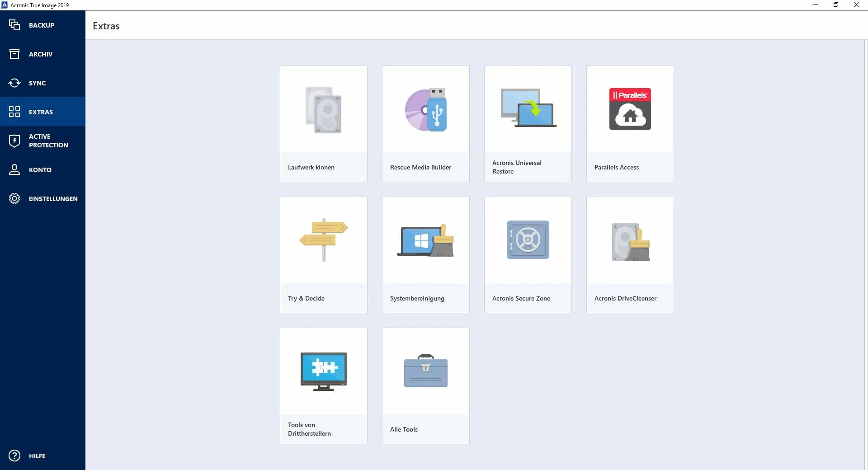Click the Archiv box icon in sidebar
The width and height of the screenshot is (868, 470).
coord(14,54)
